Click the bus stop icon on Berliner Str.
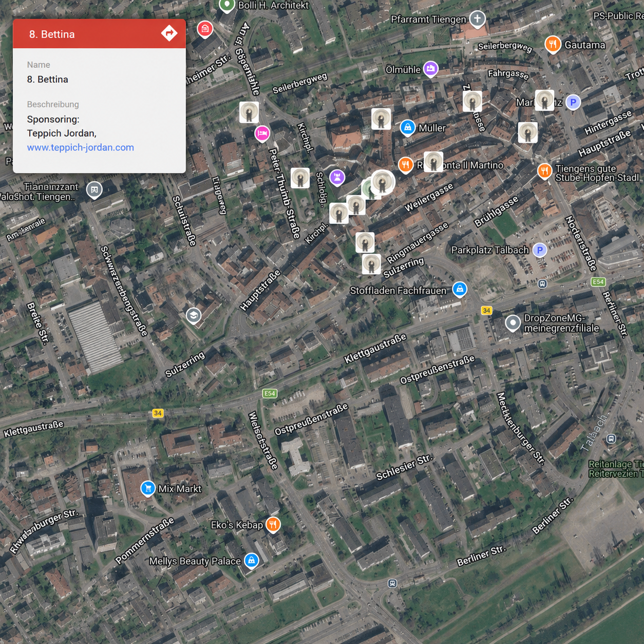The image size is (644, 644). (392, 583)
